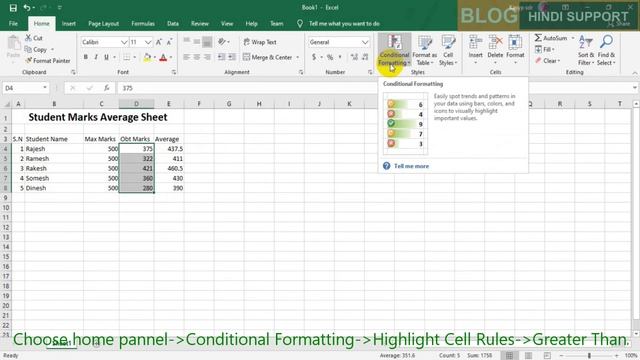The width and height of the screenshot is (640, 360).
Task: Expand Merge & Center dropdown arrow
Action: point(298,57)
